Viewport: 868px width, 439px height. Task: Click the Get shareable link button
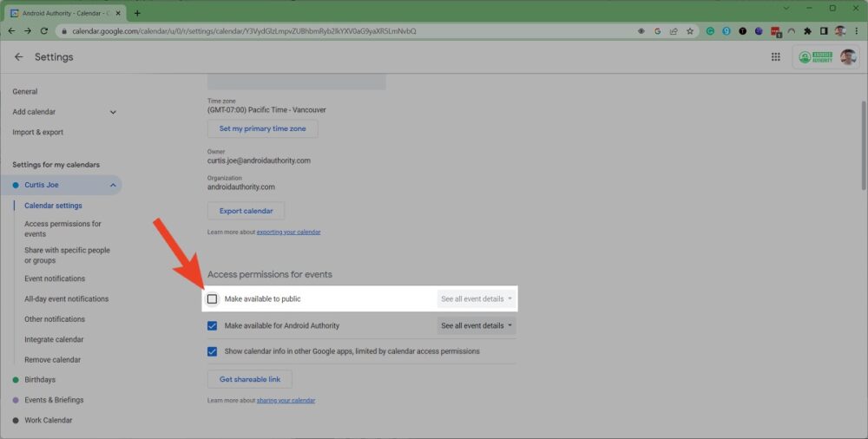[250, 379]
